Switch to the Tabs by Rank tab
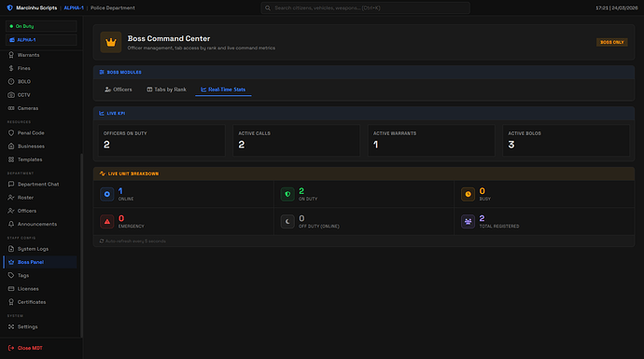This screenshot has width=644, height=359. pyautogui.click(x=166, y=90)
